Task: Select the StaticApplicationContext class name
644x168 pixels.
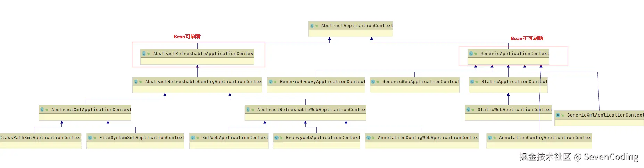Action: (514, 82)
